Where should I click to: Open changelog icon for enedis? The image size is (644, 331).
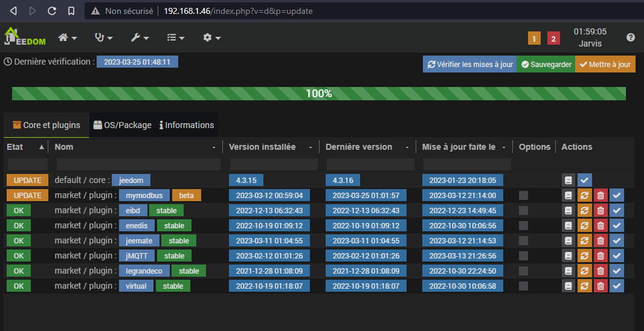click(x=568, y=225)
